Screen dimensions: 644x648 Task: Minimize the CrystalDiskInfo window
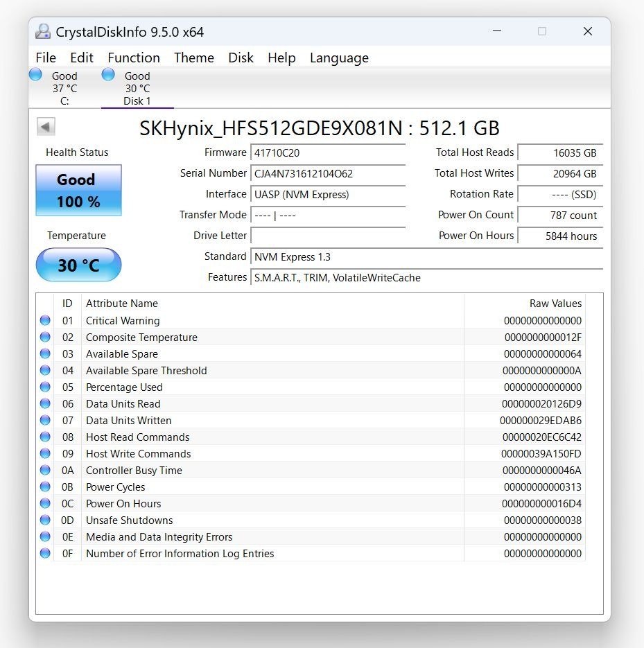click(x=497, y=31)
